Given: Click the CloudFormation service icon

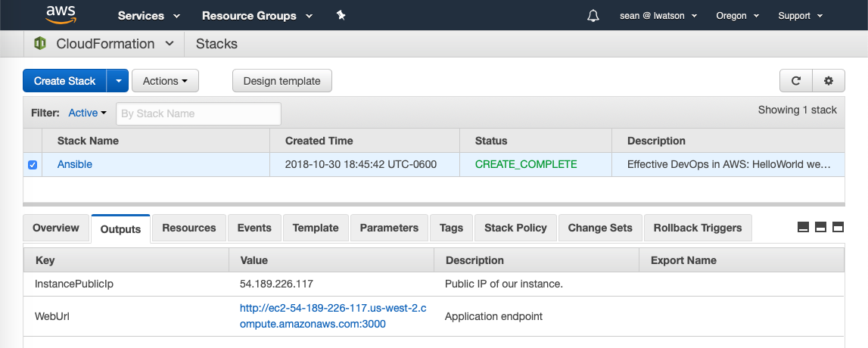Looking at the screenshot, I should 40,44.
